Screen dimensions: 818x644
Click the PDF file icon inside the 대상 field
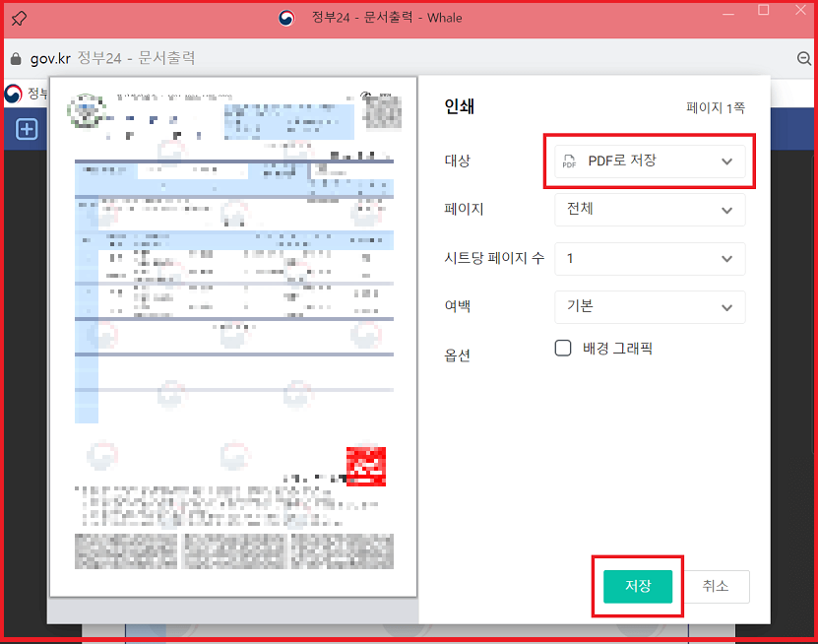point(568,161)
